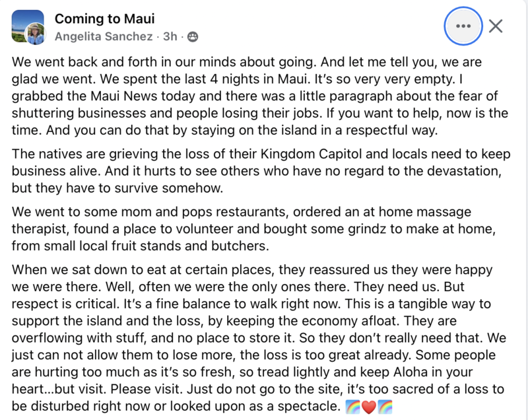Click the globe public audience icon

(x=193, y=37)
